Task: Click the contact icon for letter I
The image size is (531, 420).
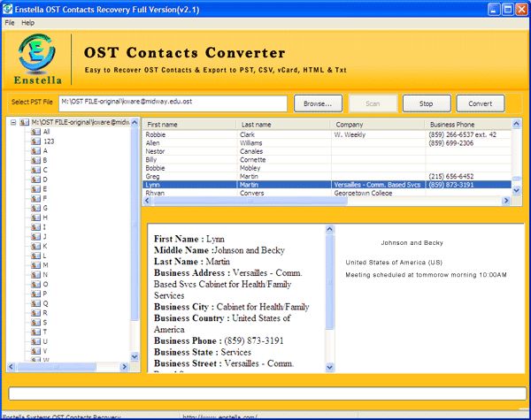Action: click(35, 227)
